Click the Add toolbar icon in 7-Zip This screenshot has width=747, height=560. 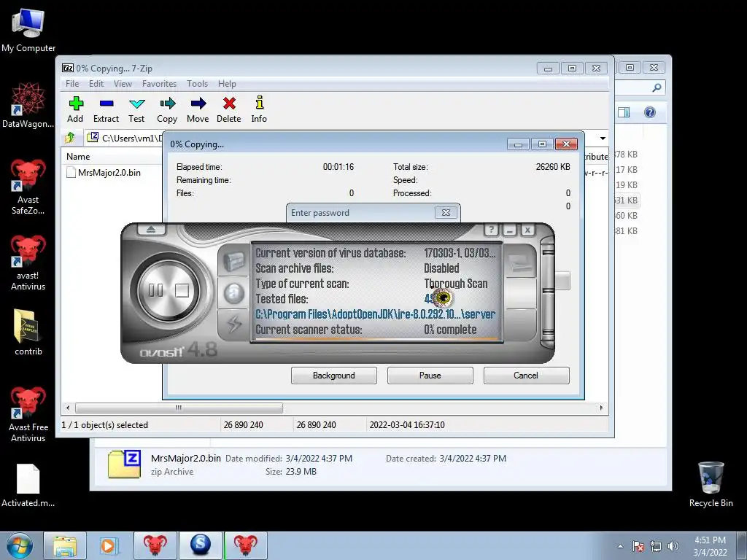[75, 109]
